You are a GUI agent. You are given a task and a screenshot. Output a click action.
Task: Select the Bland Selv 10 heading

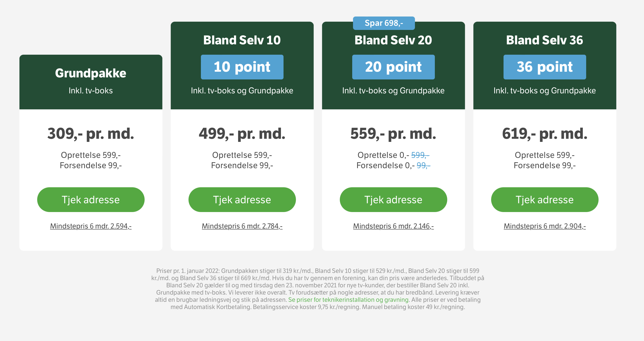(x=242, y=40)
